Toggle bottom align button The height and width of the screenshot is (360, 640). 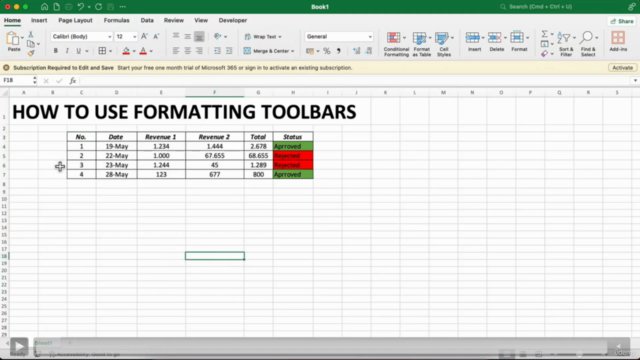click(199, 36)
